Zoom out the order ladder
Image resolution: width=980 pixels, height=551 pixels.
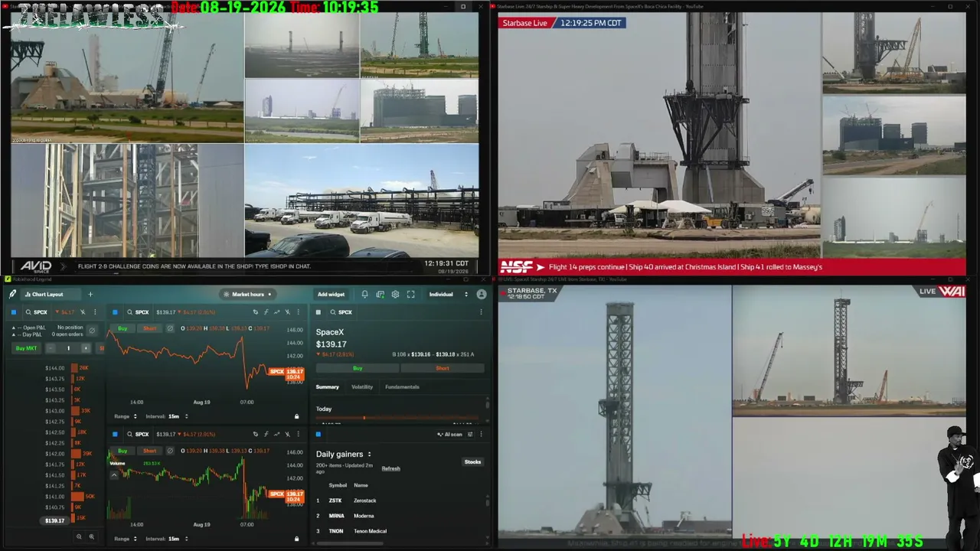click(x=79, y=536)
